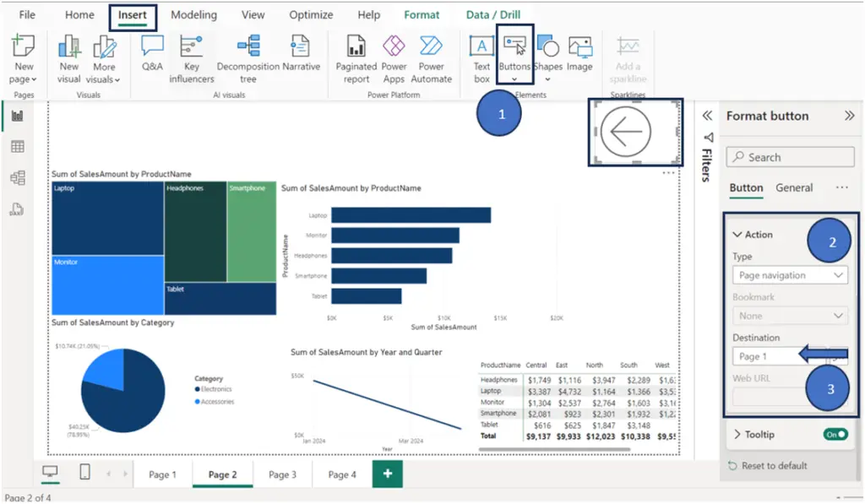Toggle the Tooltip switch off
This screenshot has width=865, height=504.
pos(835,435)
